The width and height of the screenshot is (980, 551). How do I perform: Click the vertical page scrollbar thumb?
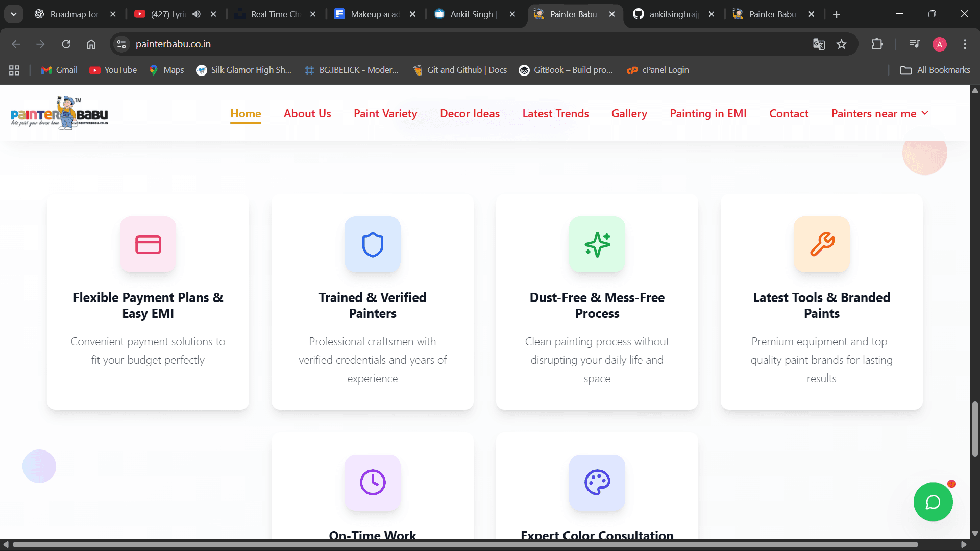pos(975,429)
